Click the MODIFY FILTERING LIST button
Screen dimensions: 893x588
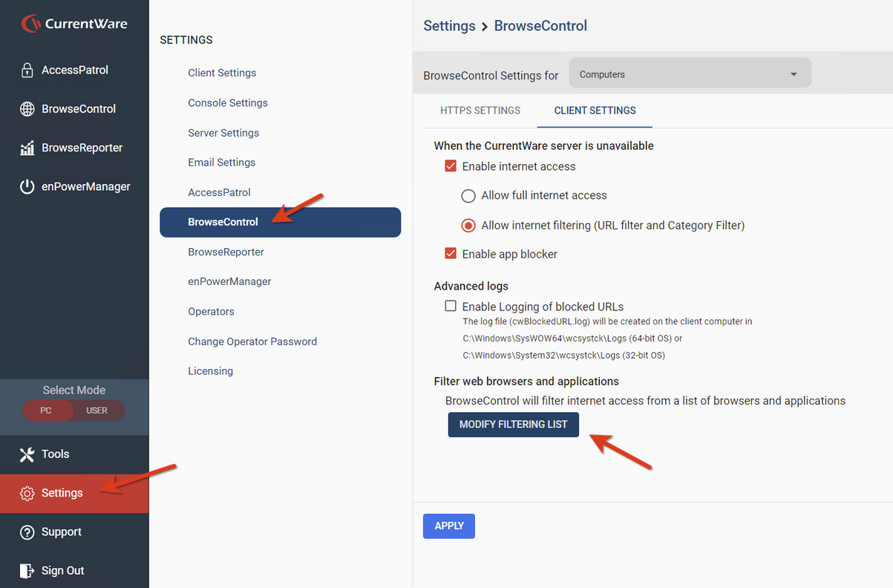tap(514, 425)
